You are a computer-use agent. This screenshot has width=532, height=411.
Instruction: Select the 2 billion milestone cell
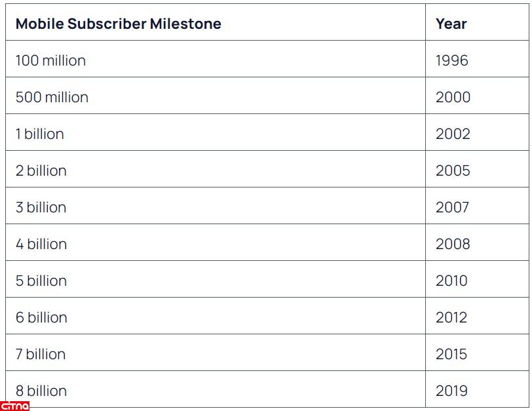41,171
